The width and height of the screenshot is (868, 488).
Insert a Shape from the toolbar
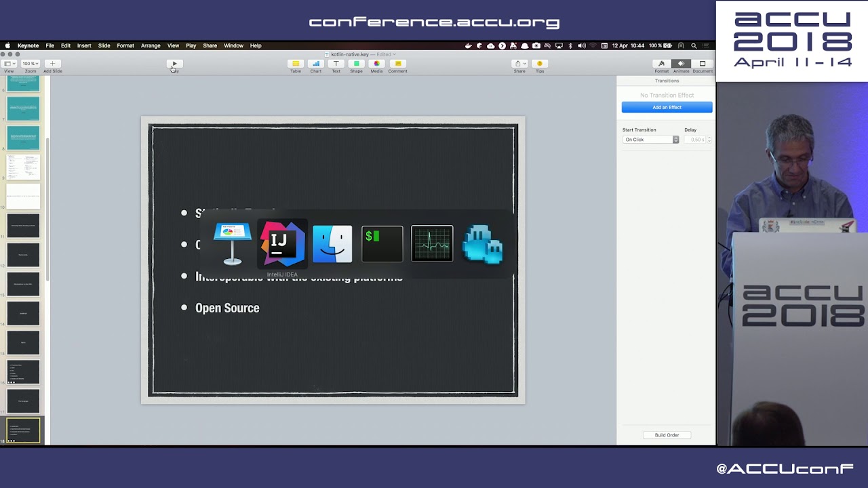pos(356,64)
